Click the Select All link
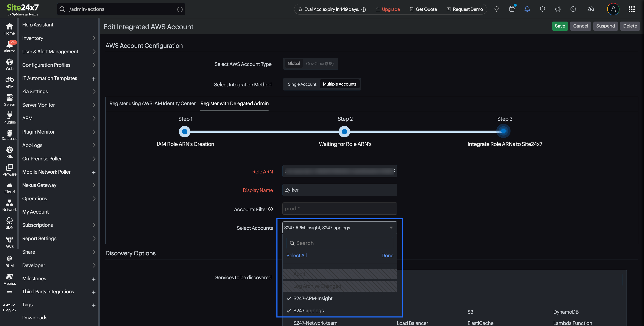644x326 pixels. pos(296,255)
